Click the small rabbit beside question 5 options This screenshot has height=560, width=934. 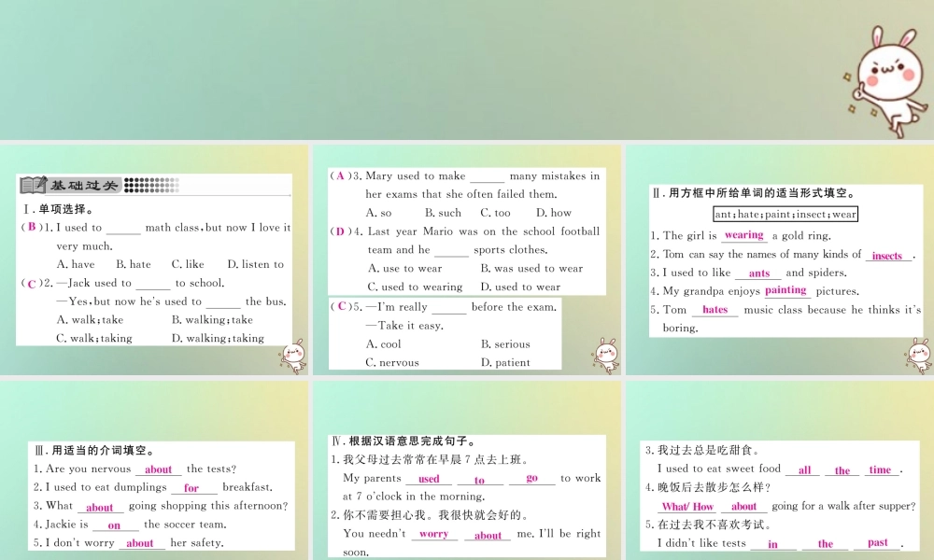coord(606,356)
